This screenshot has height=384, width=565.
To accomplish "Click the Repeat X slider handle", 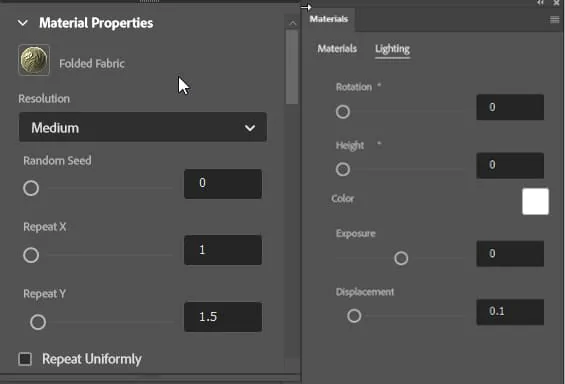I will point(31,255).
